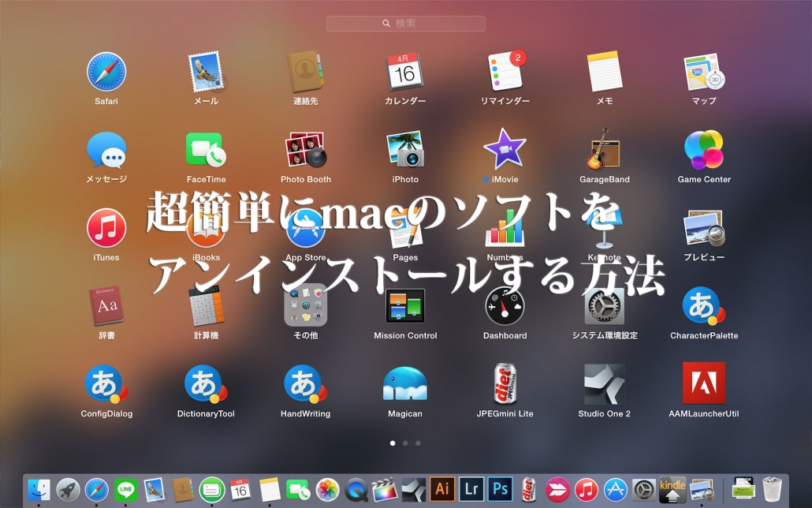This screenshot has width=812, height=508.
Task: Launch CharacterPalette
Action: click(x=704, y=306)
